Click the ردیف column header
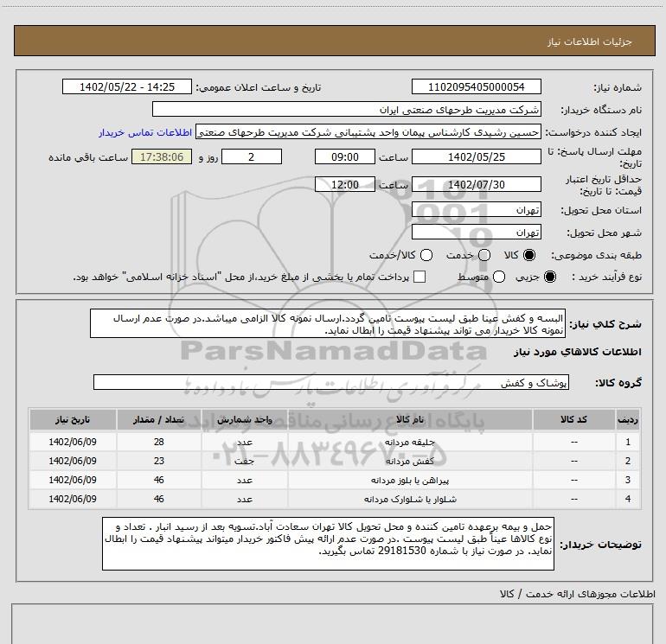 [x=627, y=420]
